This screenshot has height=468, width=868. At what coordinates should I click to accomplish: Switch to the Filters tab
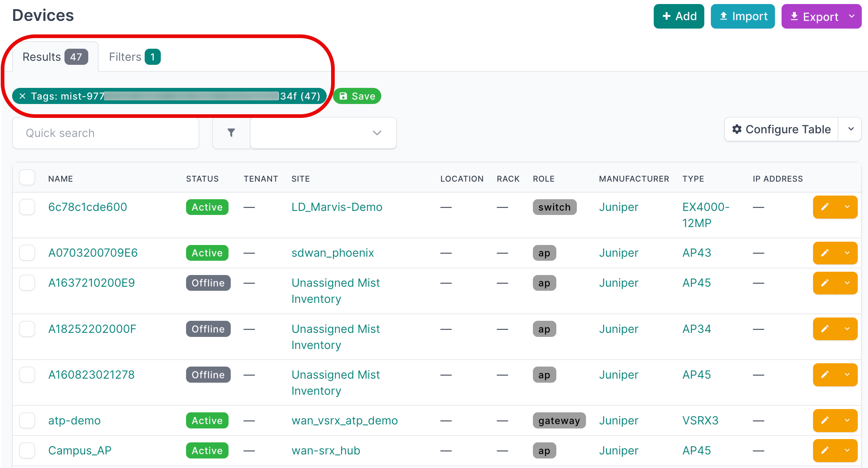tap(134, 57)
